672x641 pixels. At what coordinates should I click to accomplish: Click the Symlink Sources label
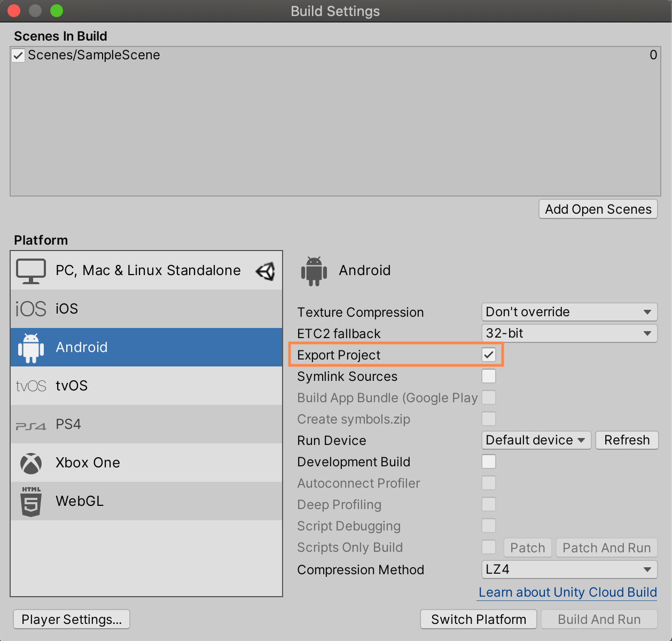pyautogui.click(x=347, y=377)
